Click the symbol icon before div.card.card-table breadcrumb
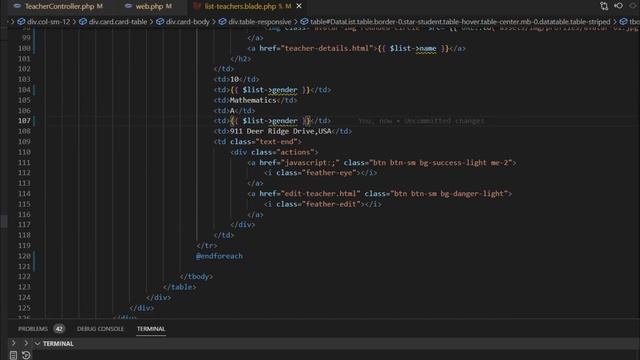 (83, 22)
